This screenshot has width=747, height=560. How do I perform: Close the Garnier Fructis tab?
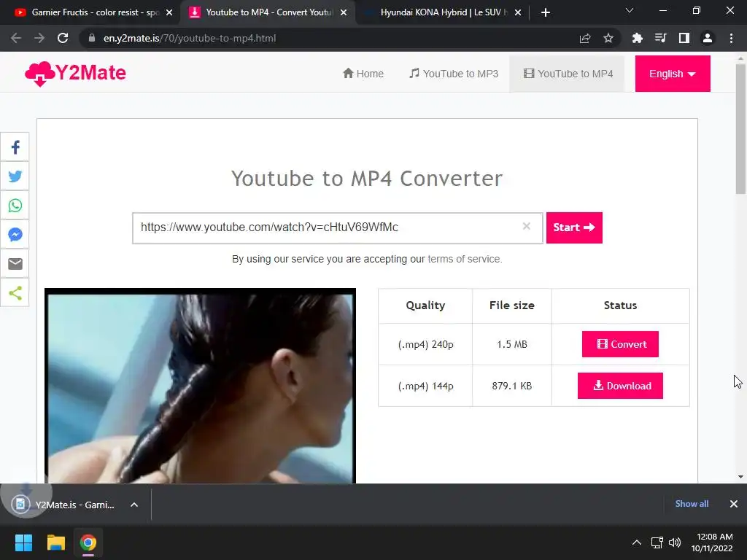(x=169, y=12)
